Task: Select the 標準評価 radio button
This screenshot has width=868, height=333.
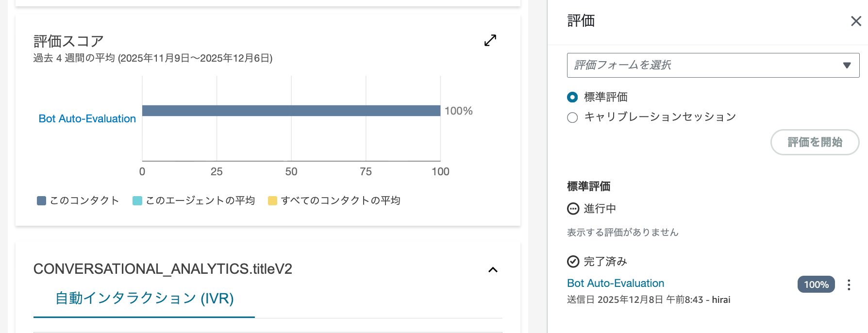Action: (572, 97)
